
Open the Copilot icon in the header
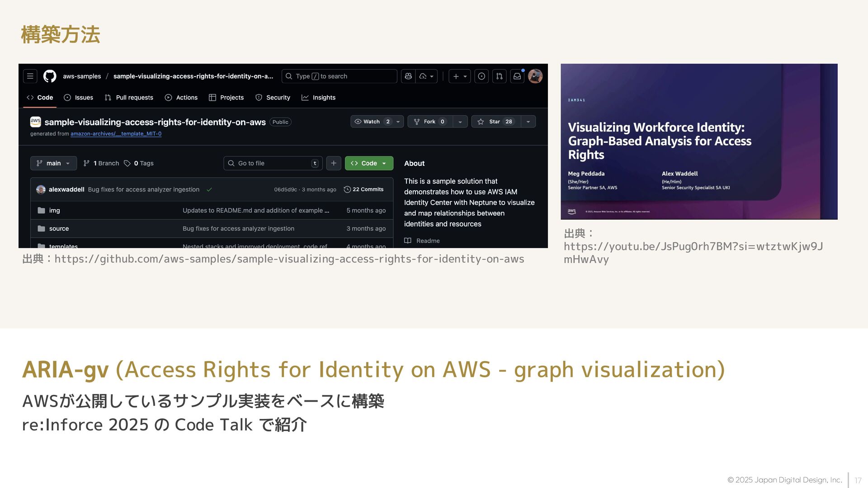(408, 76)
